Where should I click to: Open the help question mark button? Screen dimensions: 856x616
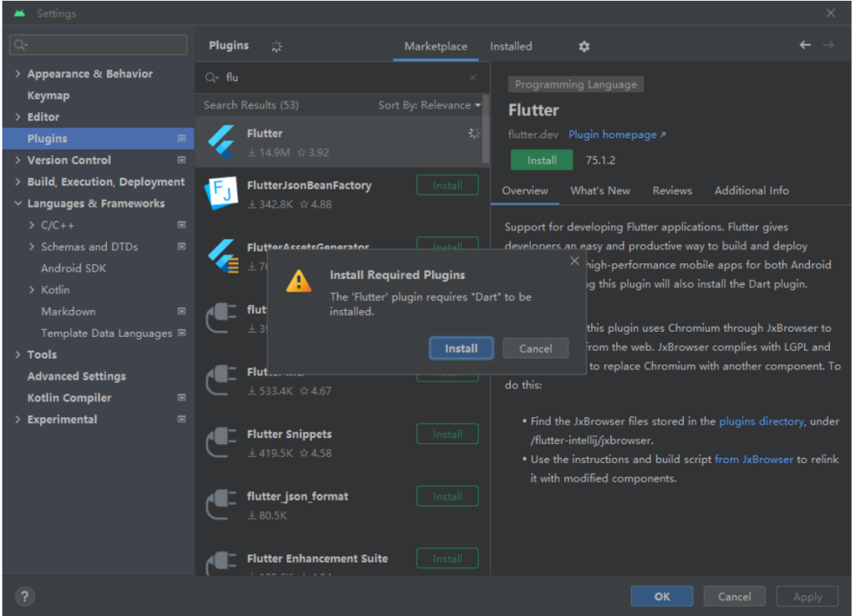tap(24, 596)
